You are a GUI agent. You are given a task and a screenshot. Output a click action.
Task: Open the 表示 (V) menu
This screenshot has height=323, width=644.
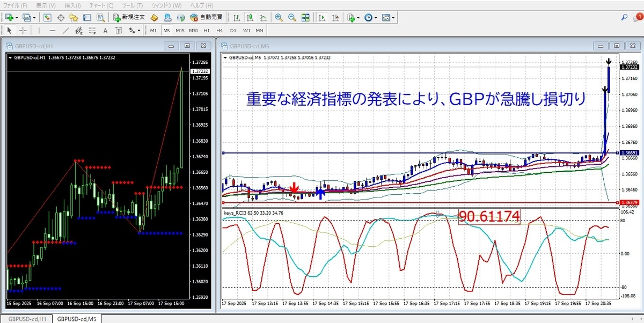46,5
